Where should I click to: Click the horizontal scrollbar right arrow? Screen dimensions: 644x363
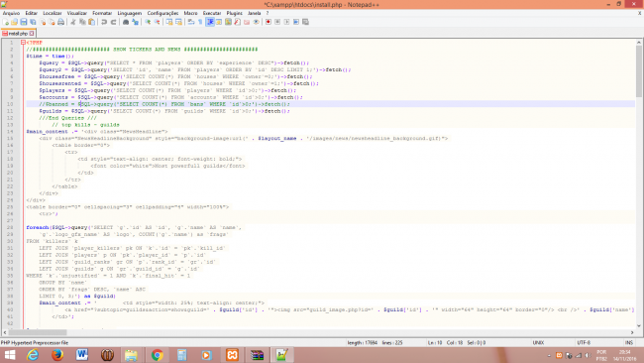pyautogui.click(x=632, y=332)
